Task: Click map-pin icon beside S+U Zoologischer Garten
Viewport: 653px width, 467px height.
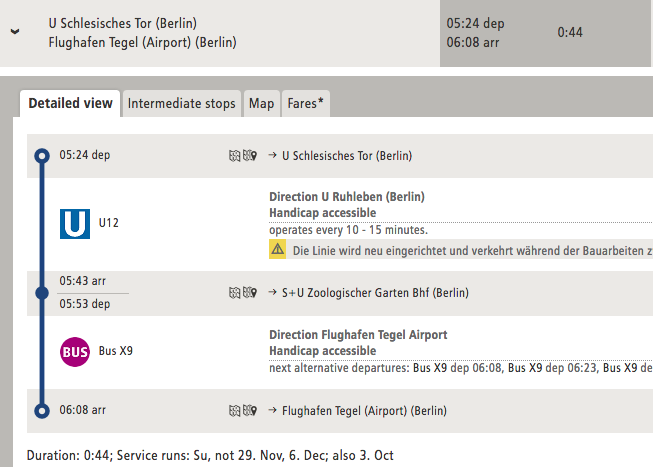Action: point(251,293)
